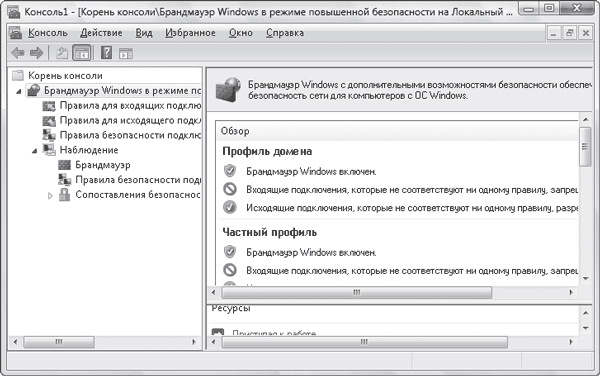Screen dimensions: 600x376
Task: Click the MMC document icon in menu bar
Action: click(15, 33)
